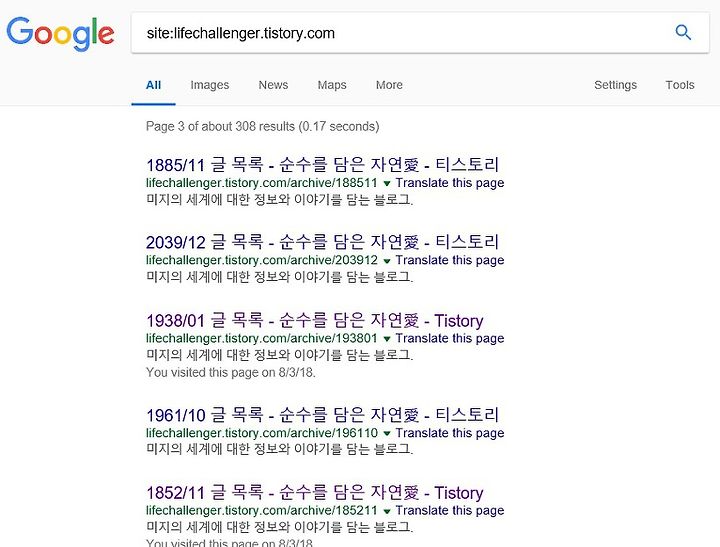Open the 1938/01 result title link
Image resolution: width=720 pixels, height=547 pixels.
click(x=315, y=320)
